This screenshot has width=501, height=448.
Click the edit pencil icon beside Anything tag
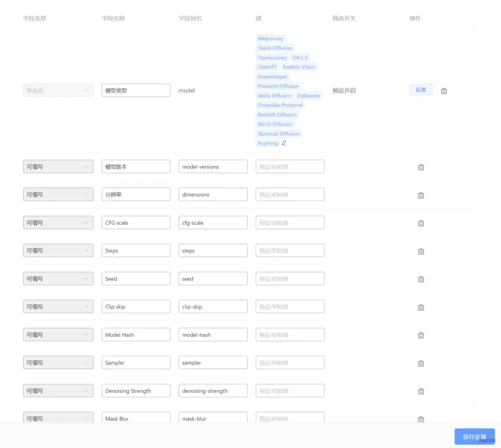pos(284,143)
